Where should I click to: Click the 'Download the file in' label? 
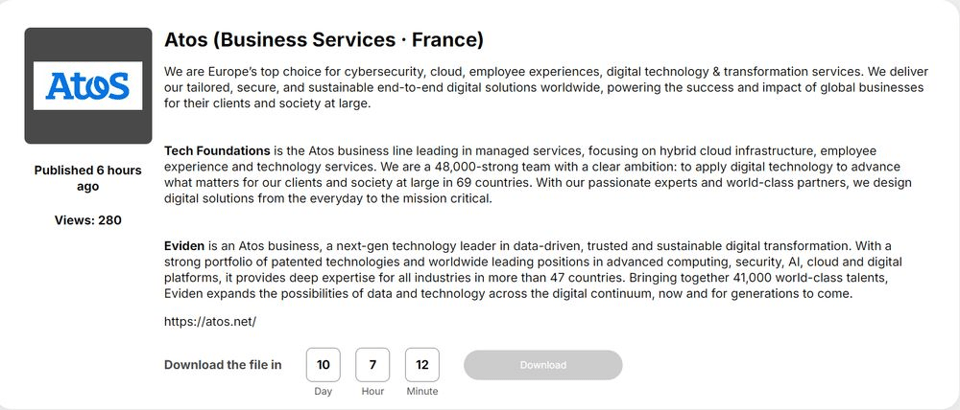coord(223,365)
